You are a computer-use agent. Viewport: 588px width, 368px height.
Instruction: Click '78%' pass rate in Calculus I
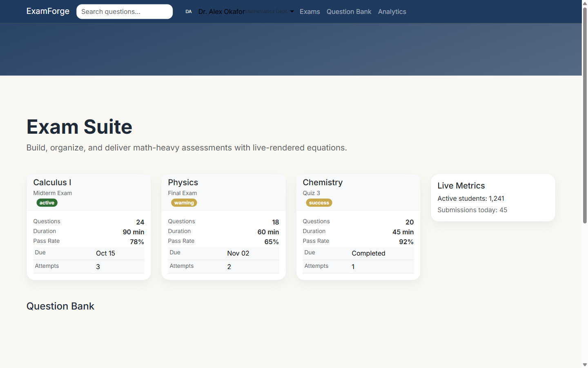[x=137, y=242]
